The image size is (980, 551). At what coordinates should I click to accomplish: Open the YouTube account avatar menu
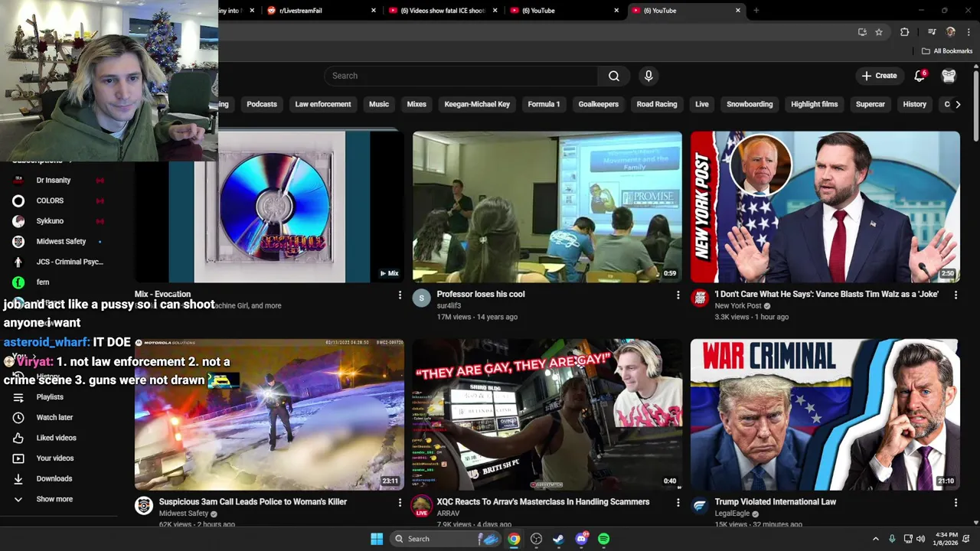949,76
